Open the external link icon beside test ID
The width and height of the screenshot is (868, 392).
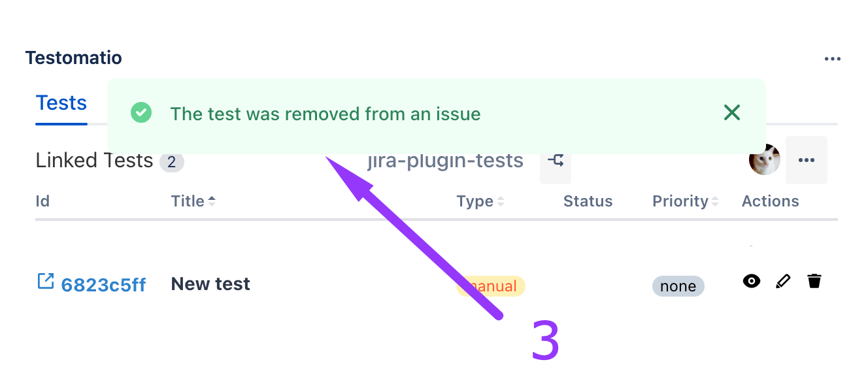pos(45,281)
